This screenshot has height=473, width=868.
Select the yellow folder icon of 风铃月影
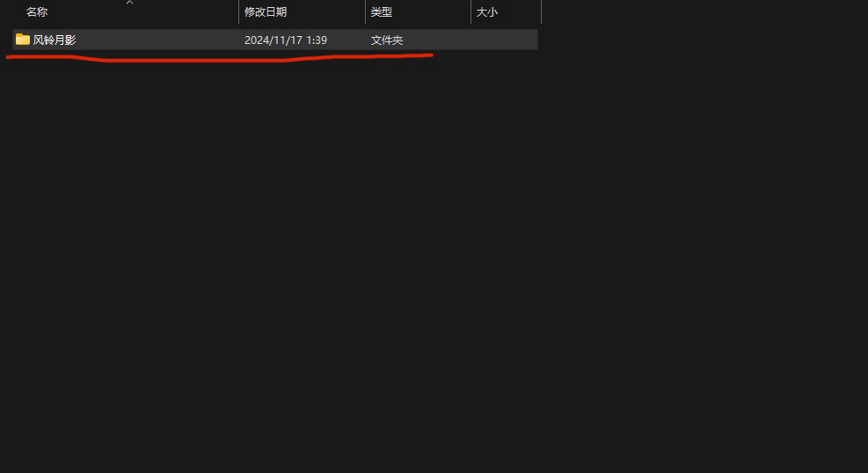coord(23,40)
